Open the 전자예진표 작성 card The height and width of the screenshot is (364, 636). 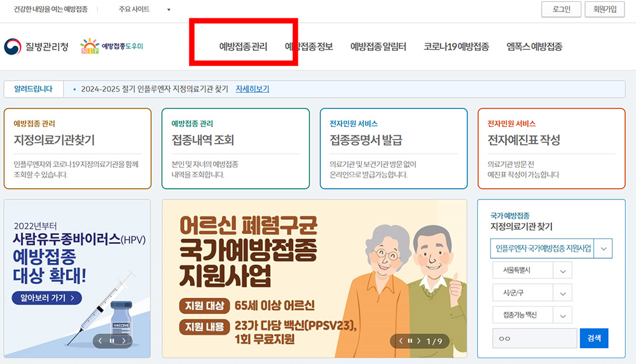click(551, 149)
